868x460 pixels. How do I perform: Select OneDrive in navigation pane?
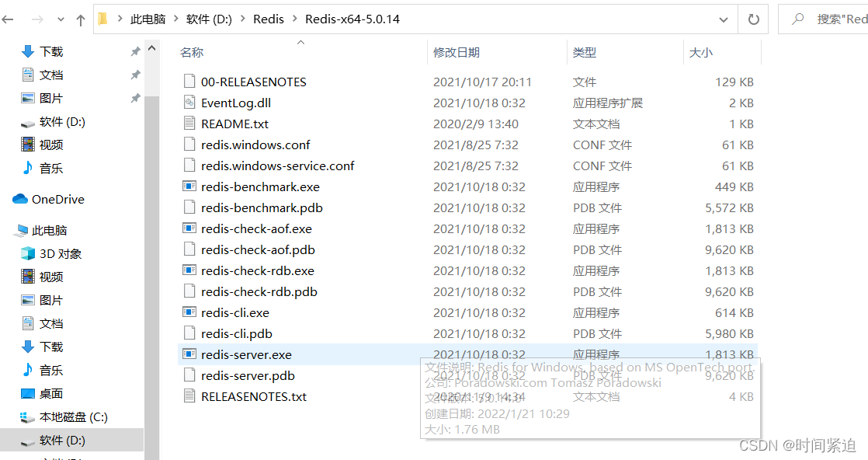click(x=58, y=199)
